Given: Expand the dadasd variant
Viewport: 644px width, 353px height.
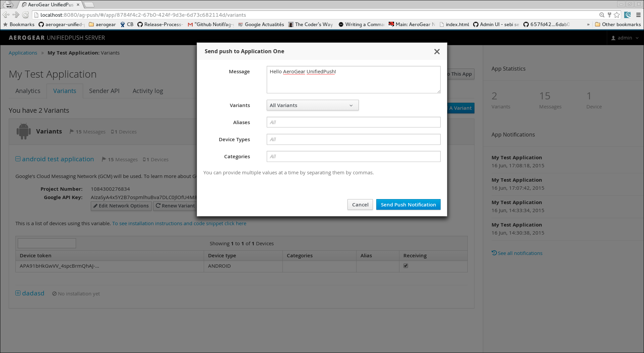Looking at the screenshot, I should 18,293.
